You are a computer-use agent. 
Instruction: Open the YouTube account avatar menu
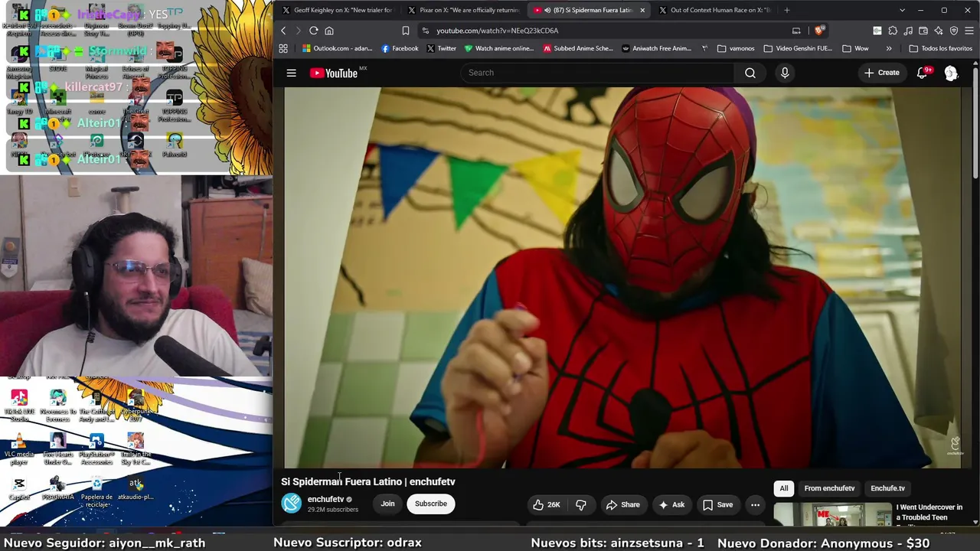(951, 73)
